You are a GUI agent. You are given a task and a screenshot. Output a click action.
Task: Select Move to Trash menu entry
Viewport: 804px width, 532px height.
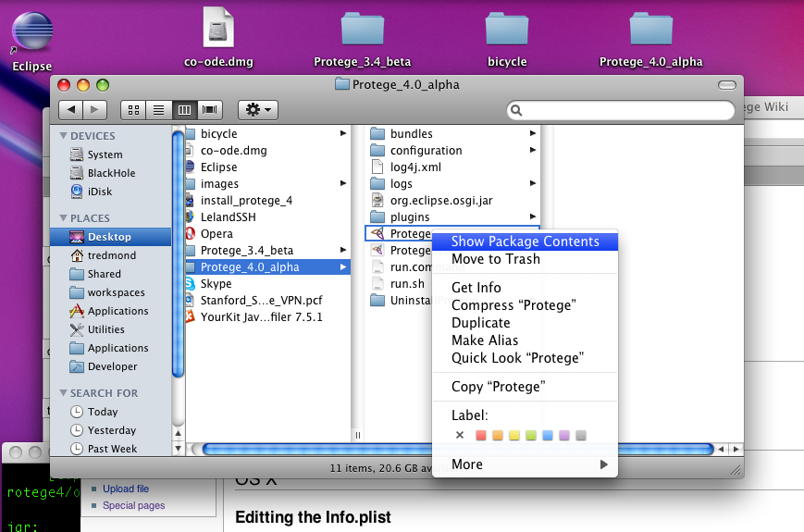point(495,259)
